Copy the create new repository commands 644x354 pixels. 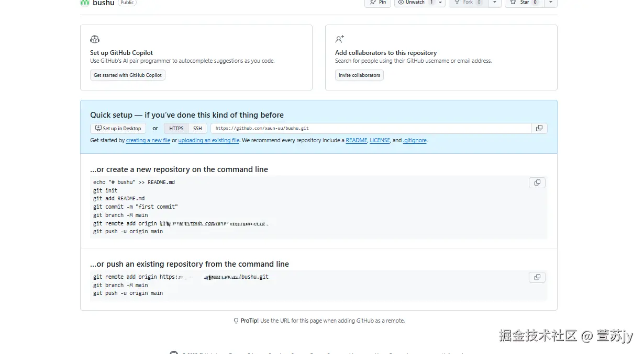pyautogui.click(x=537, y=182)
